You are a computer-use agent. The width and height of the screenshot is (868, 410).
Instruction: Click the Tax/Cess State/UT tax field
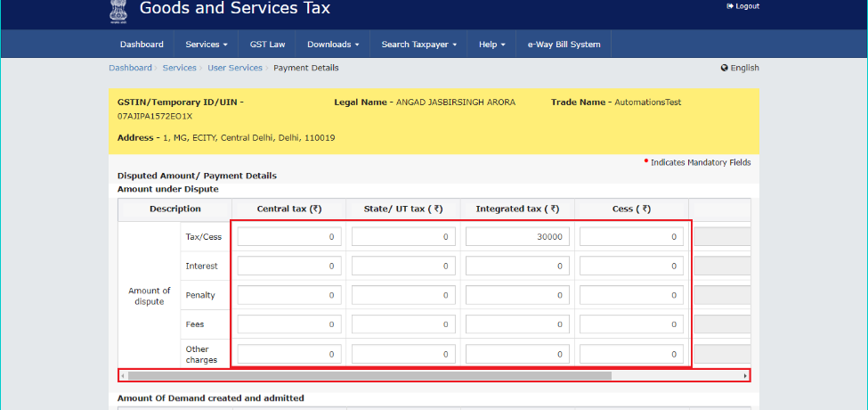click(403, 236)
